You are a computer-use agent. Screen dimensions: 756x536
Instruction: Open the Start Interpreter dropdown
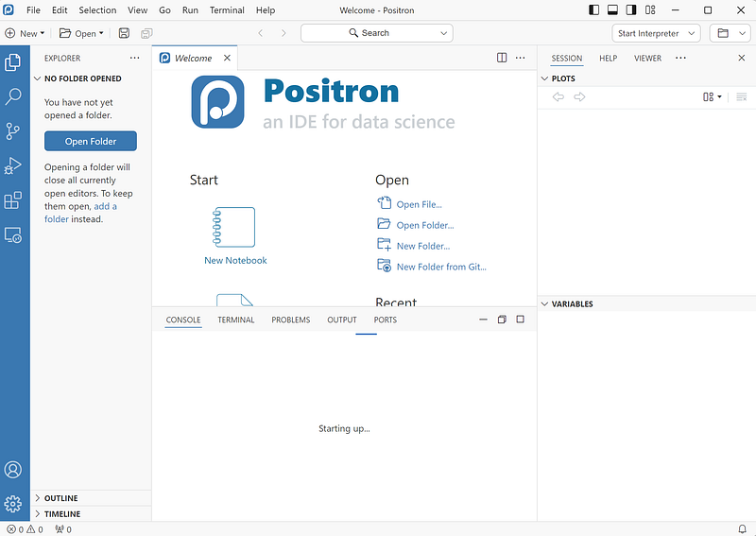click(x=656, y=33)
